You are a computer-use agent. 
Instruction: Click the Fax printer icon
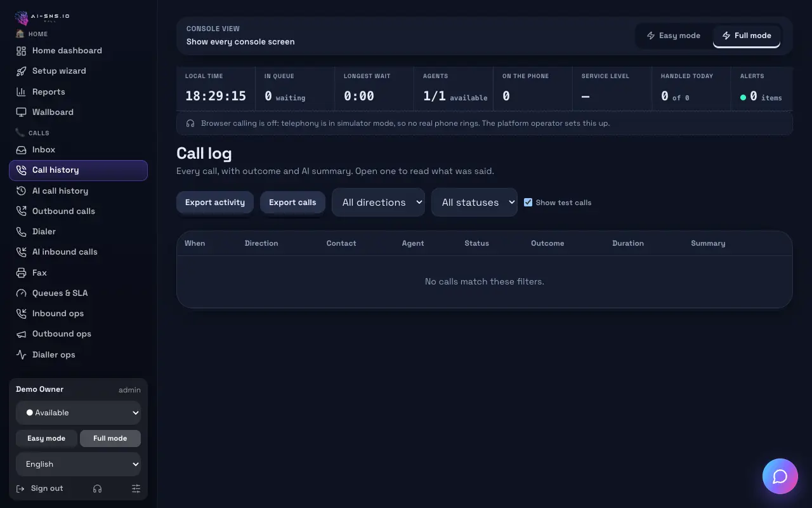(x=21, y=272)
